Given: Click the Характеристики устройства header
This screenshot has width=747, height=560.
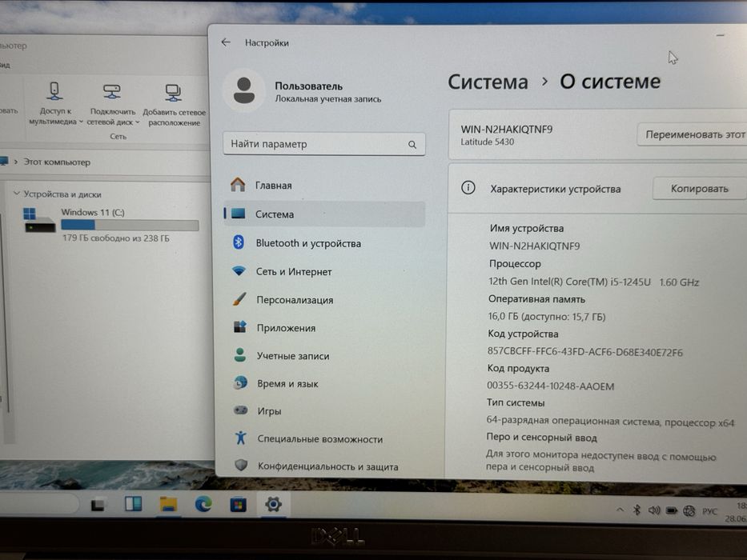Looking at the screenshot, I should tap(556, 189).
